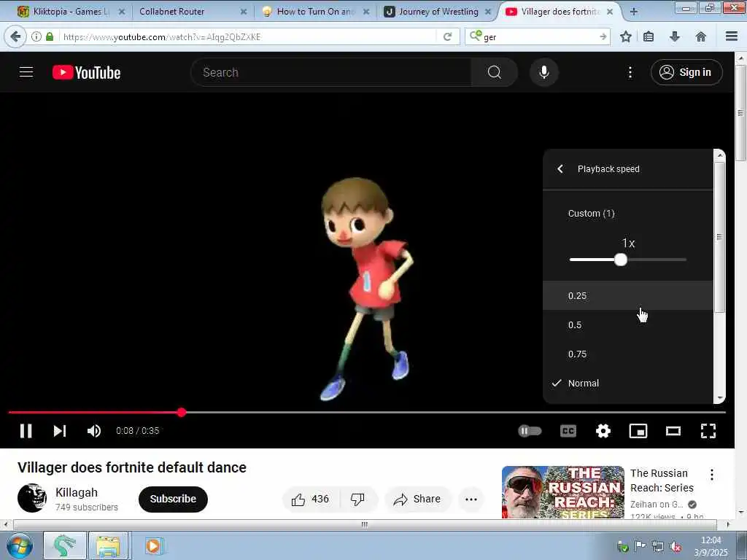
Task: Choose 0.5 playback speed
Action: [628, 324]
